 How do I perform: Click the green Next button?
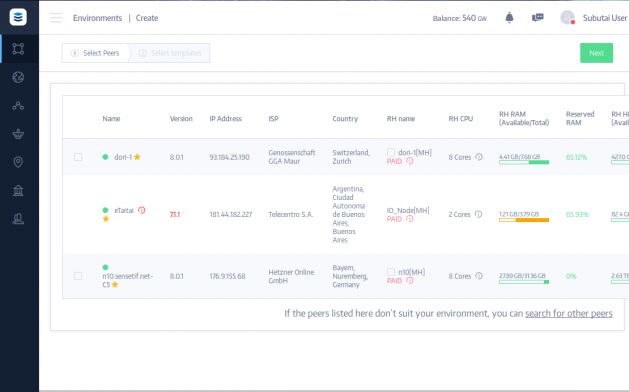[x=597, y=53]
